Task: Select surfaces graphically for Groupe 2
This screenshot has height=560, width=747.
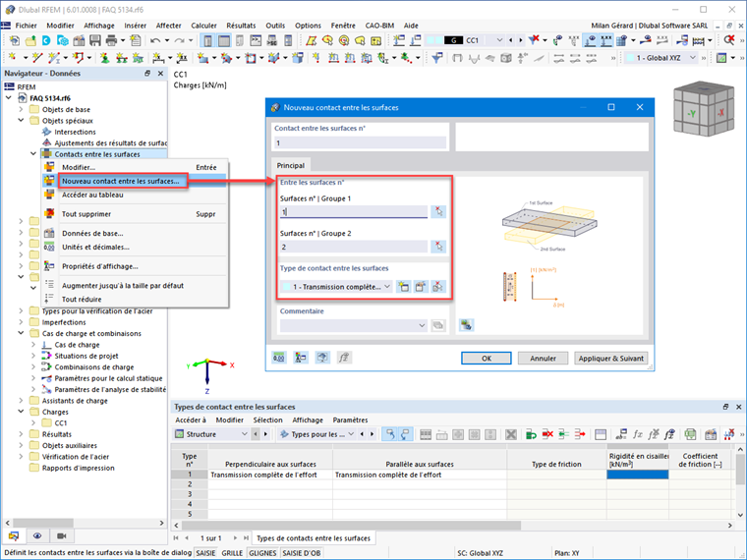Action: [x=438, y=247]
